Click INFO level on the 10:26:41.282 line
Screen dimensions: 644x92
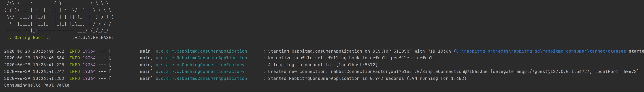click(x=74, y=79)
